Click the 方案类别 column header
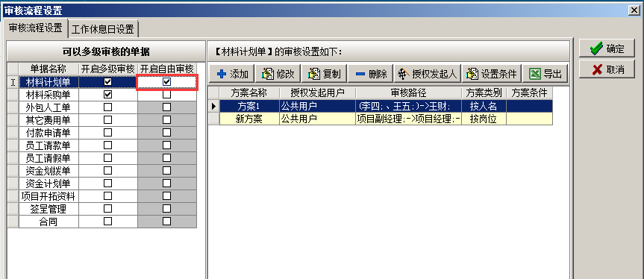The width and height of the screenshot is (644, 279). click(484, 93)
